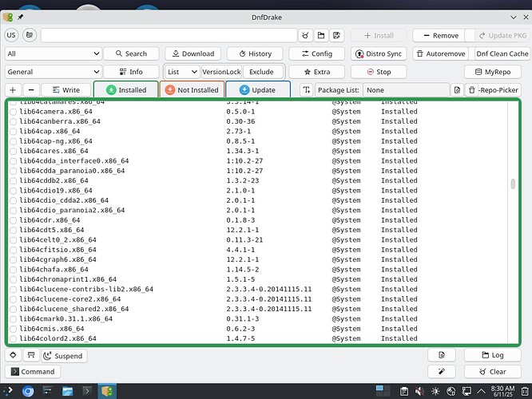
Task: Click the virtual desktop pager in taskbar
Action: pyautogui.click(x=383, y=391)
